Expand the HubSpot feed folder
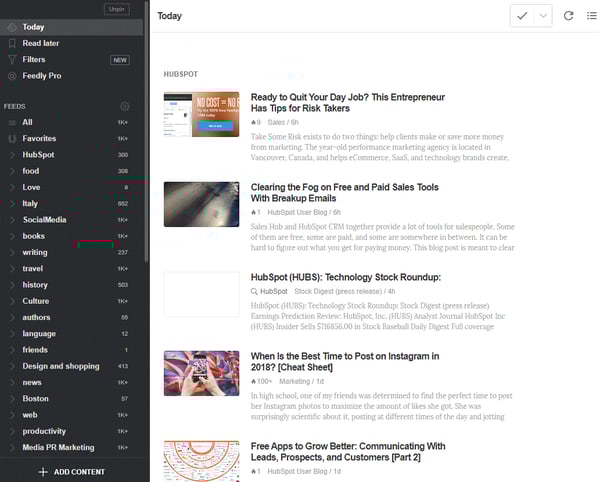Viewport: 600px width, 482px height. [x=11, y=155]
